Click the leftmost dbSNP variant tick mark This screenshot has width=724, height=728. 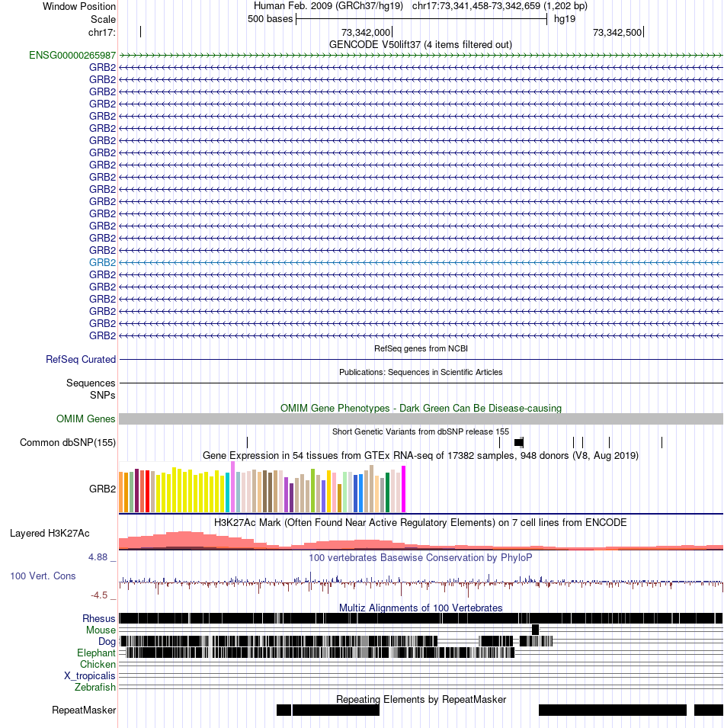pyautogui.click(x=248, y=442)
